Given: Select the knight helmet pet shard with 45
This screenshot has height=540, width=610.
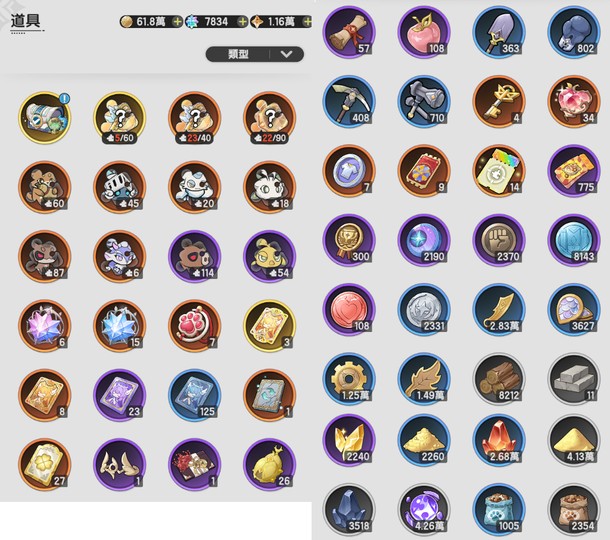Looking at the screenshot, I should (x=120, y=187).
